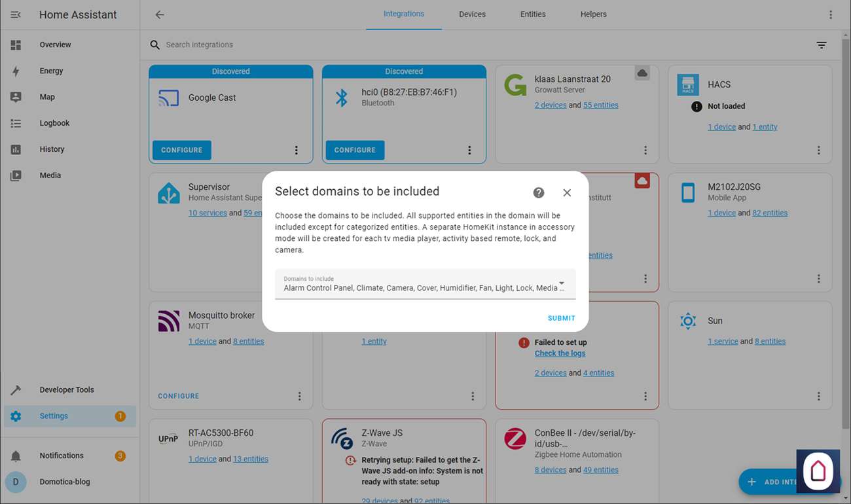The height and width of the screenshot is (504, 851).
Task: Switch to the Entities tab
Action: [x=533, y=14]
